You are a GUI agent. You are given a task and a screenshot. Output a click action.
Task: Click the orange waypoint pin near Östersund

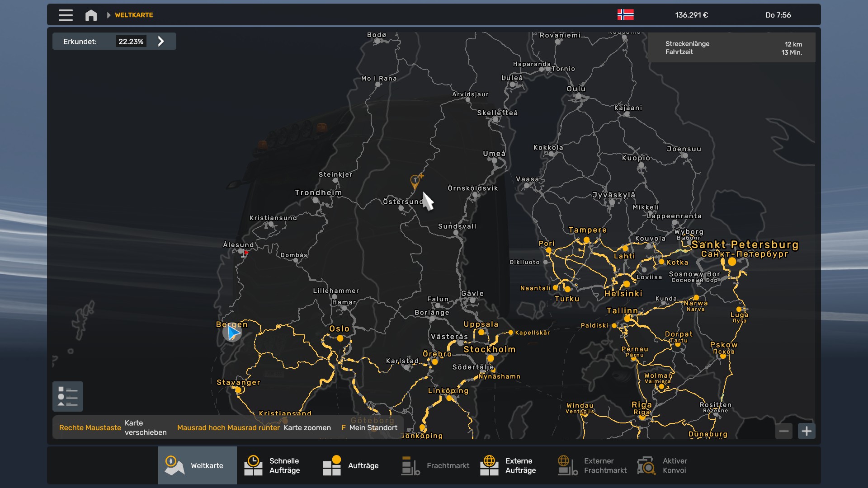point(415,182)
